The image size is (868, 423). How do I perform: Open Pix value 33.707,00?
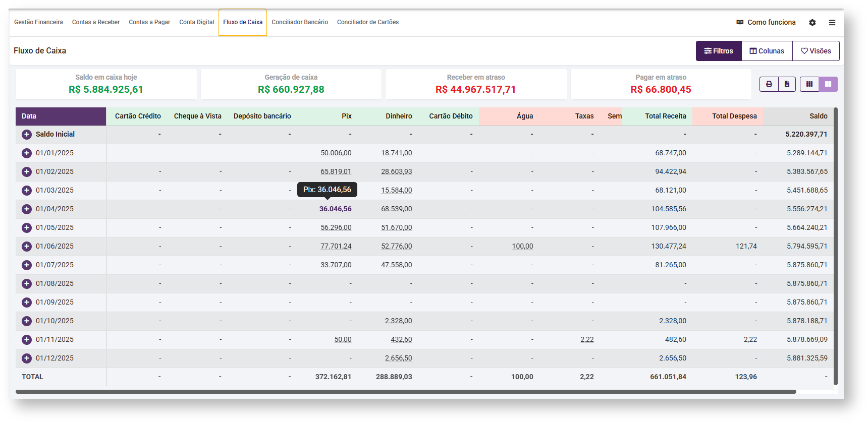[x=336, y=265]
